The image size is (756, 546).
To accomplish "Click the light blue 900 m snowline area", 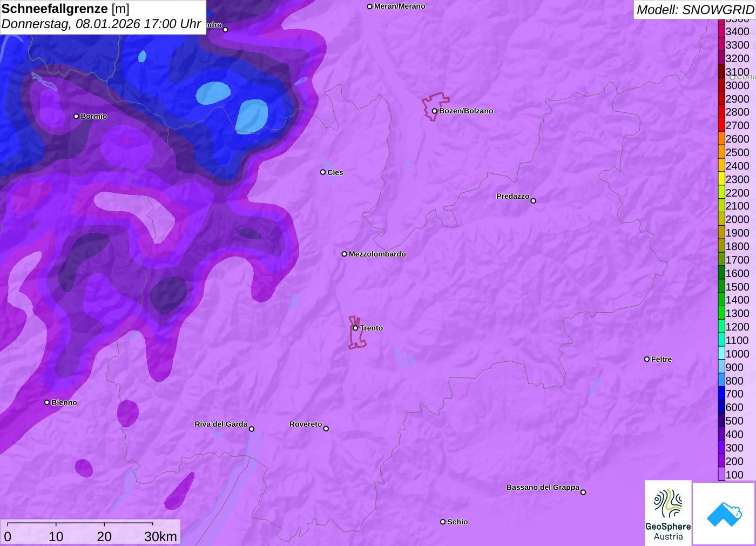I will (252, 116).
